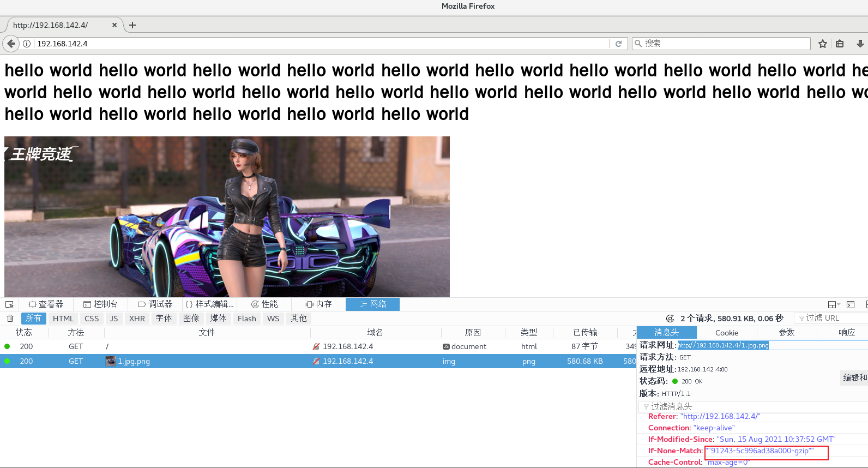The width and height of the screenshot is (868, 468).
Task: Focus the 搜索 search box
Action: 721,44
